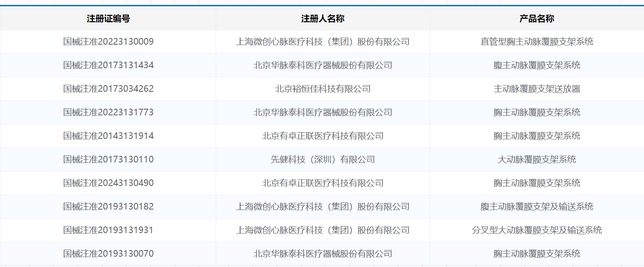Select the cell 国械注准20223131773
Image resolution: width=644 pixels, height=267 pixels.
point(108,112)
